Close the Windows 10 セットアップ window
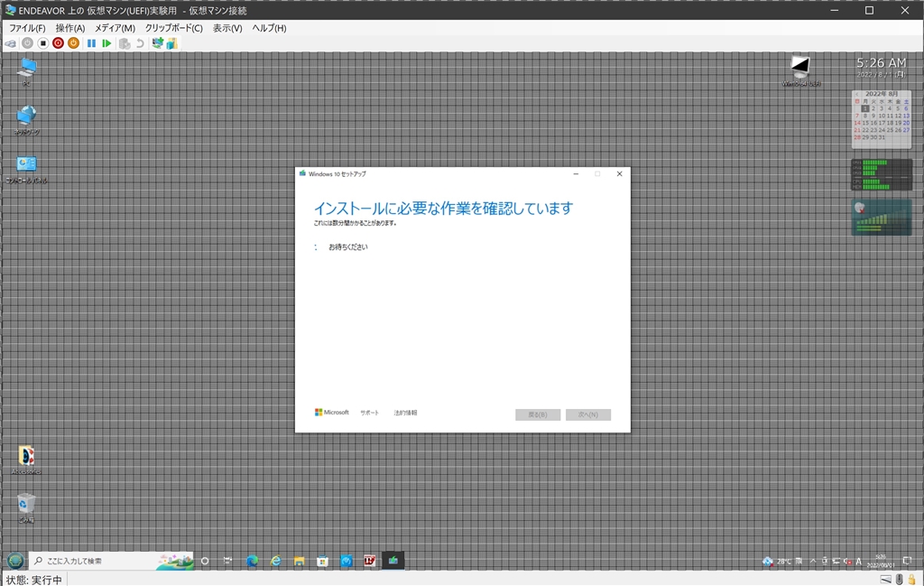The height and width of the screenshot is (586, 924). [x=619, y=174]
